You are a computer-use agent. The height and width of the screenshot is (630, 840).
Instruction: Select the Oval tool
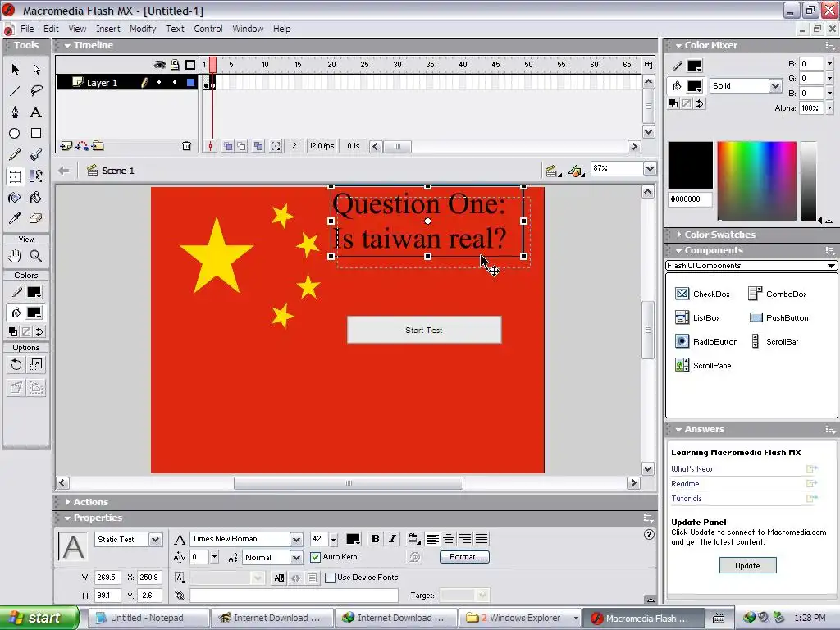(x=15, y=134)
